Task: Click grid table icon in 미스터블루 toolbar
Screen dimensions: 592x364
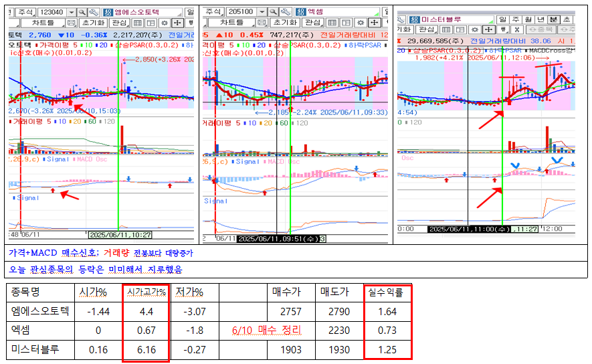Action: (x=446, y=29)
